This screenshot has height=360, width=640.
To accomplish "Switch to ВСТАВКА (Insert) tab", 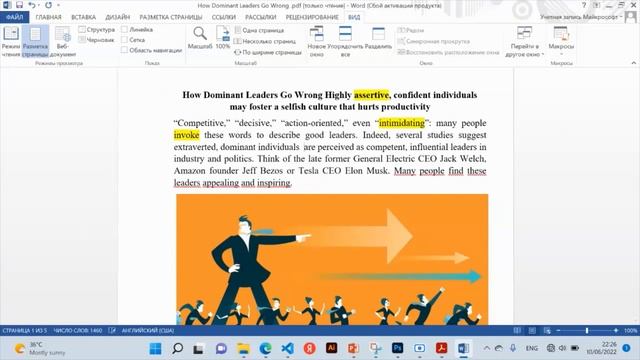I will [83, 17].
